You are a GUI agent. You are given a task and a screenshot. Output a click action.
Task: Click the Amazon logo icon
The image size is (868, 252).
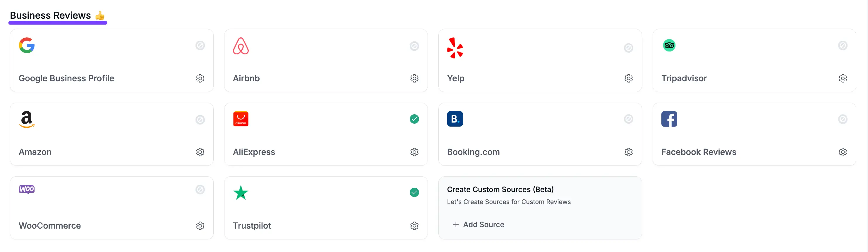[x=27, y=120]
